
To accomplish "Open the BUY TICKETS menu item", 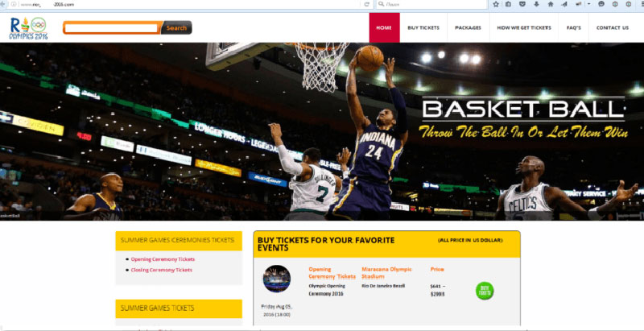I will point(423,27).
